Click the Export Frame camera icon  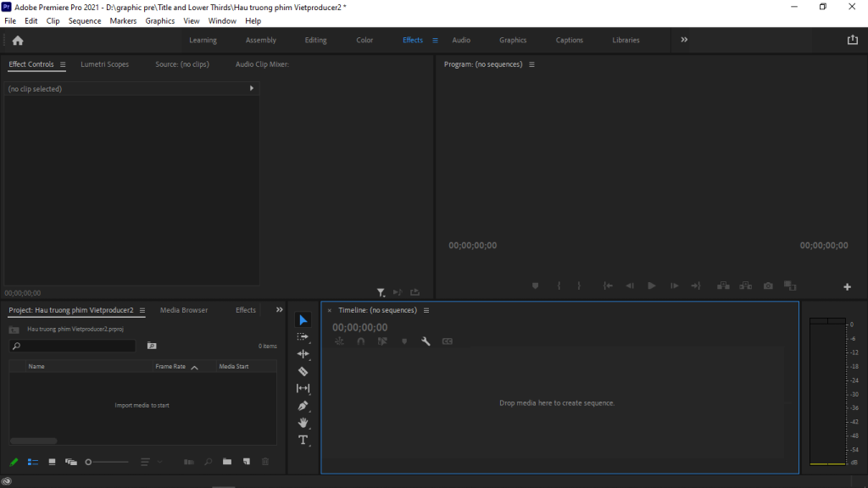point(767,286)
